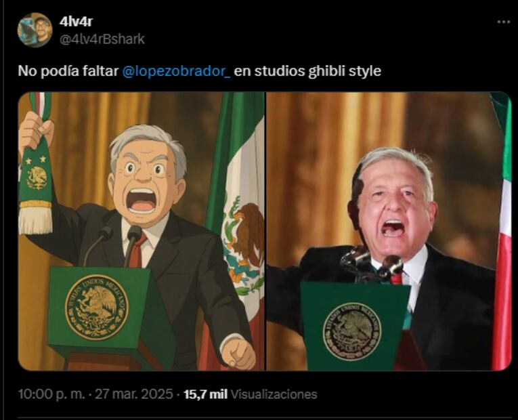
Task: Click the green podium seal in the photo
Action: click(x=352, y=331)
